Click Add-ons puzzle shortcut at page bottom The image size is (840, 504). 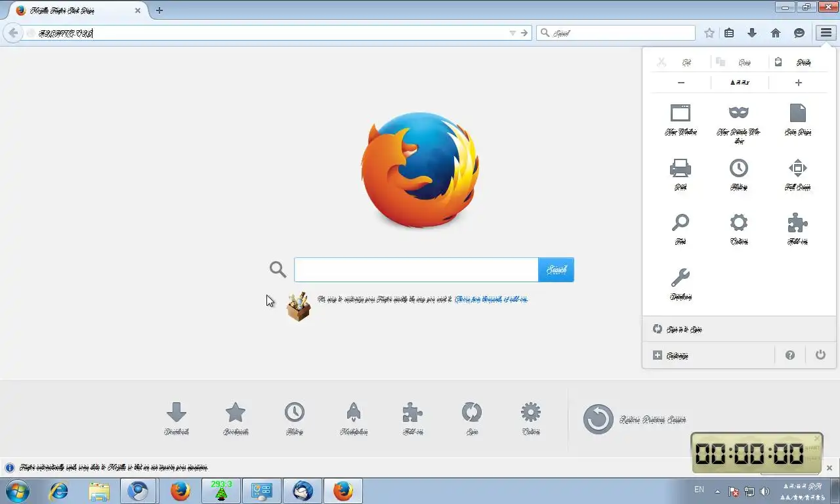click(x=413, y=419)
